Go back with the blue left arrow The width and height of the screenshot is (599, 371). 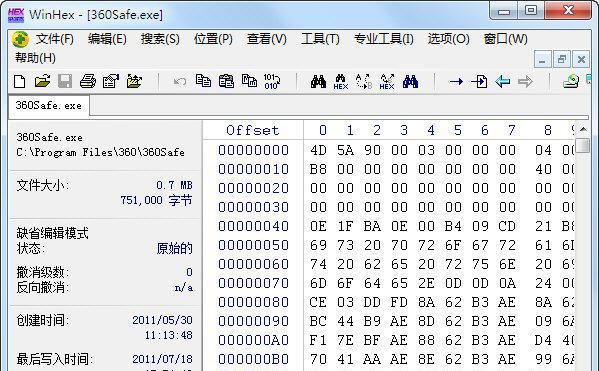click(x=502, y=81)
